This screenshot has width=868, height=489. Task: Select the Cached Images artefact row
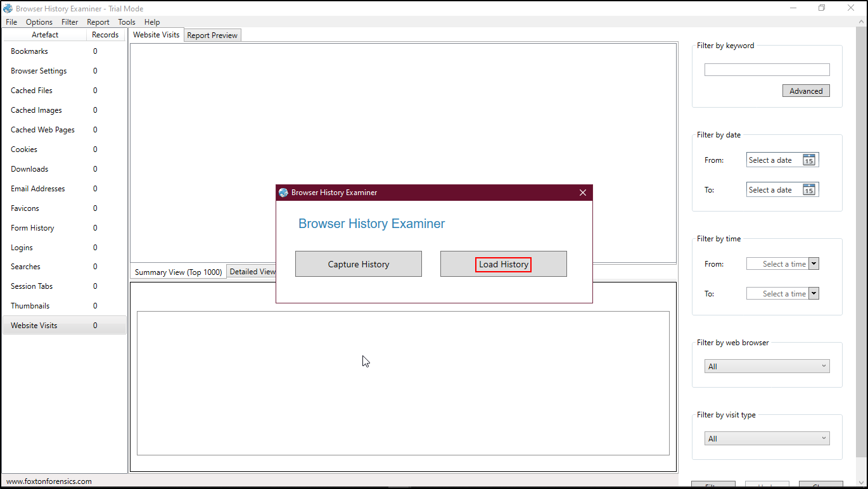tap(64, 110)
